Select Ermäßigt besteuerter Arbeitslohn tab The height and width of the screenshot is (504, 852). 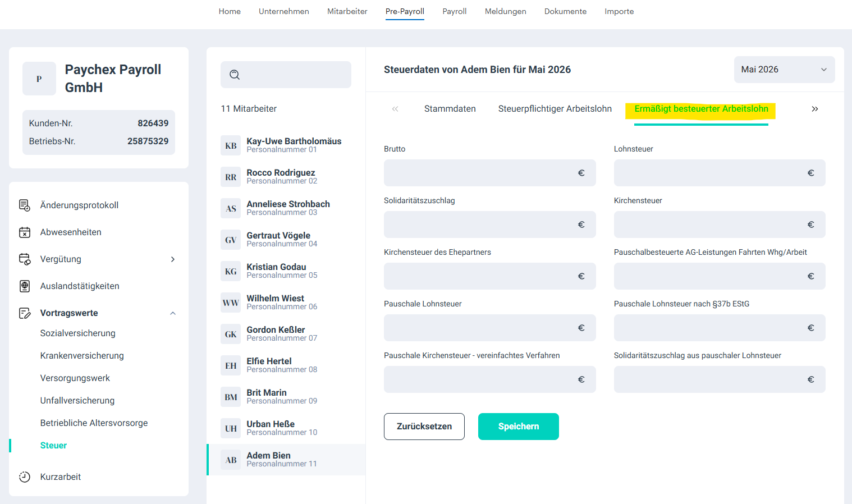point(701,109)
